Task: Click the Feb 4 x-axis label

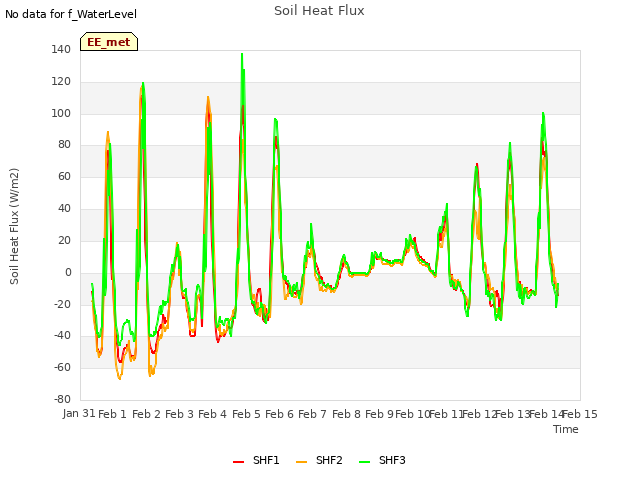Action: tap(212, 414)
